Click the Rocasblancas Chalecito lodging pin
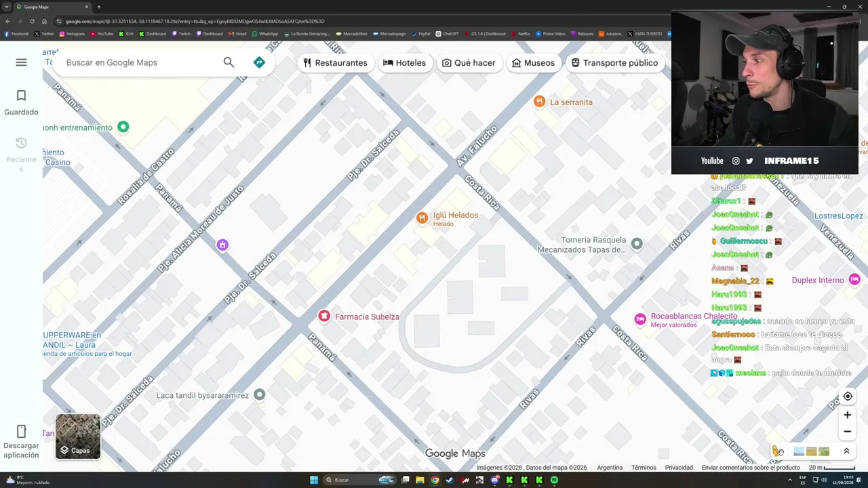This screenshot has height=488, width=868. point(640,319)
